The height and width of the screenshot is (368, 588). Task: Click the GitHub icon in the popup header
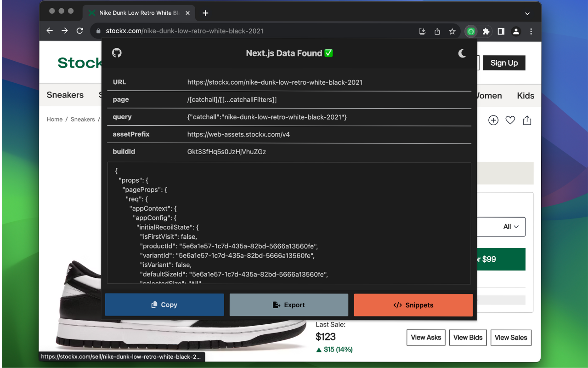click(x=117, y=53)
